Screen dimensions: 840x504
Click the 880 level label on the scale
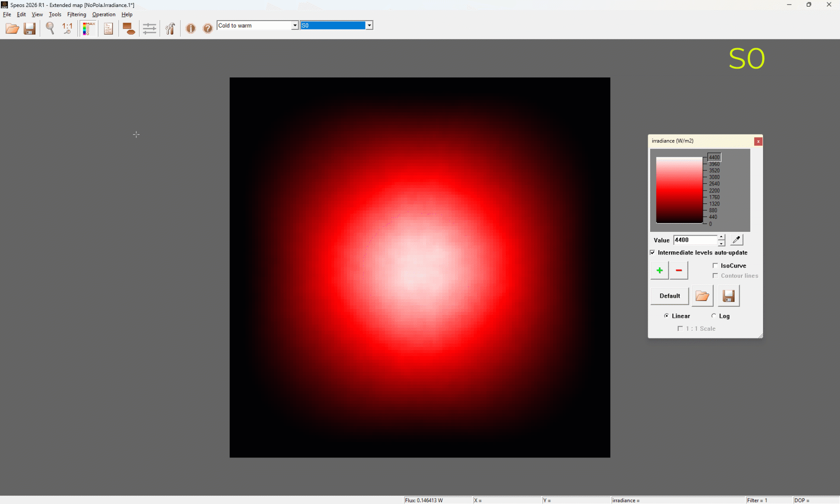coord(713,210)
